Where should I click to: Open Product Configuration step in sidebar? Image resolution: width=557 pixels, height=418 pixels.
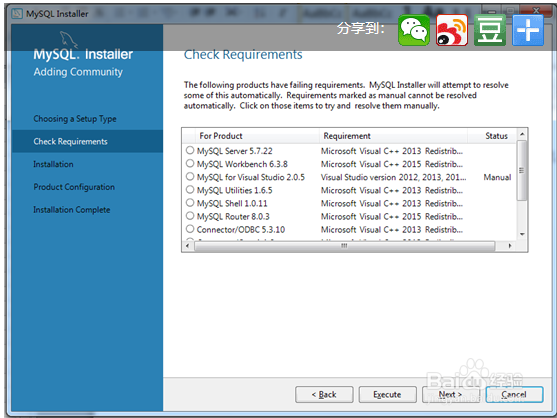(74, 187)
